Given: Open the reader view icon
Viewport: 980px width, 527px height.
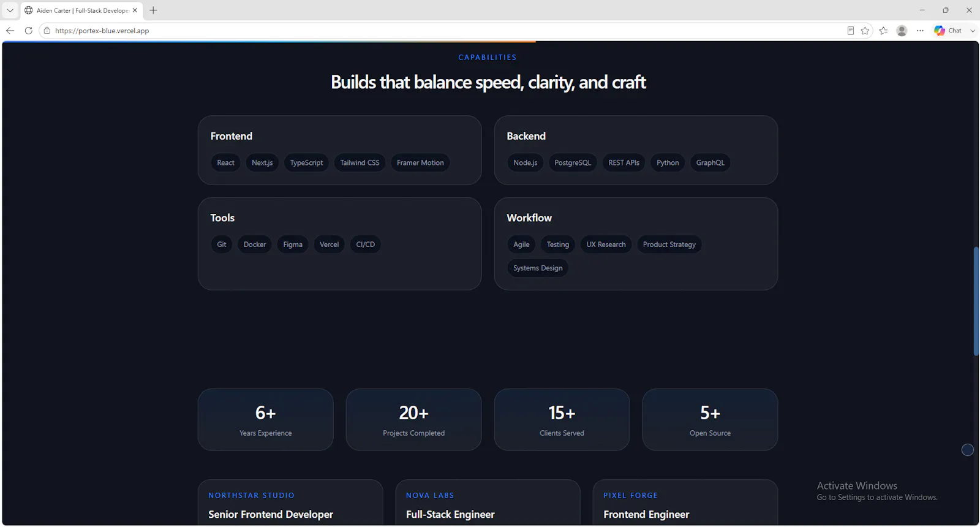Looking at the screenshot, I should (850, 31).
